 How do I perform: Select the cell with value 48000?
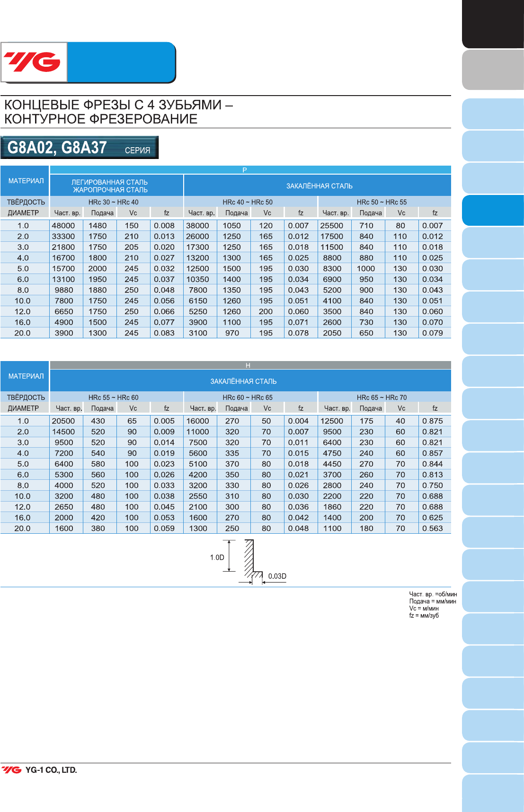(x=63, y=226)
